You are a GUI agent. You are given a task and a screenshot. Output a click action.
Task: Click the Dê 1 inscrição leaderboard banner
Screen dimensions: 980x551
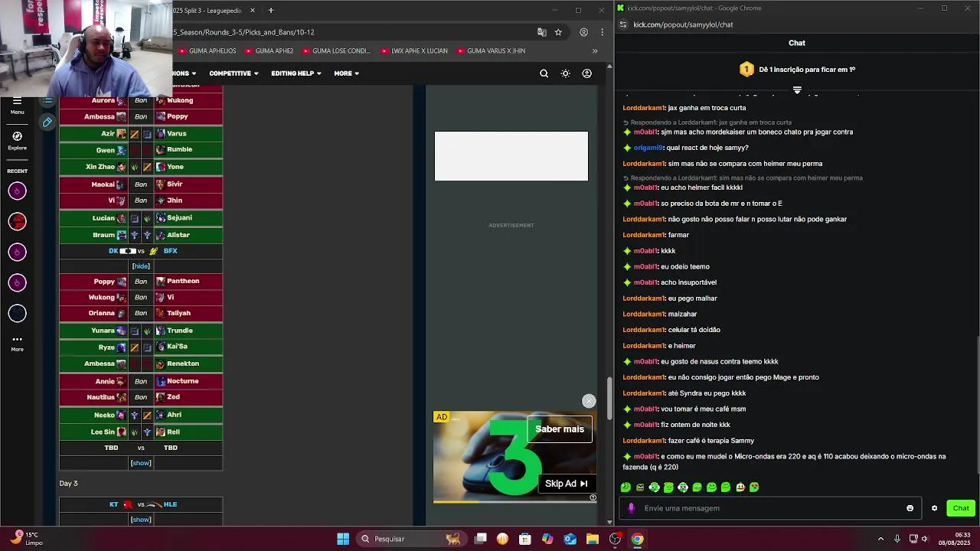point(797,70)
